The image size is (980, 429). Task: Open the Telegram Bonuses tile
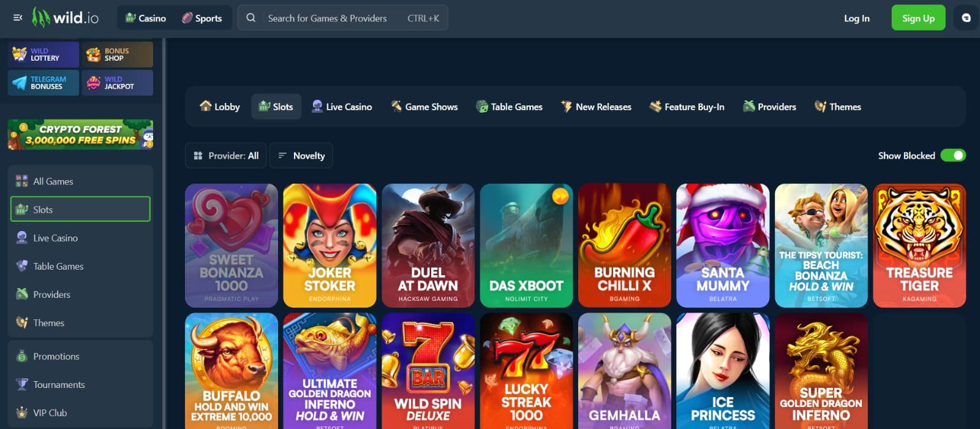pyautogui.click(x=43, y=83)
